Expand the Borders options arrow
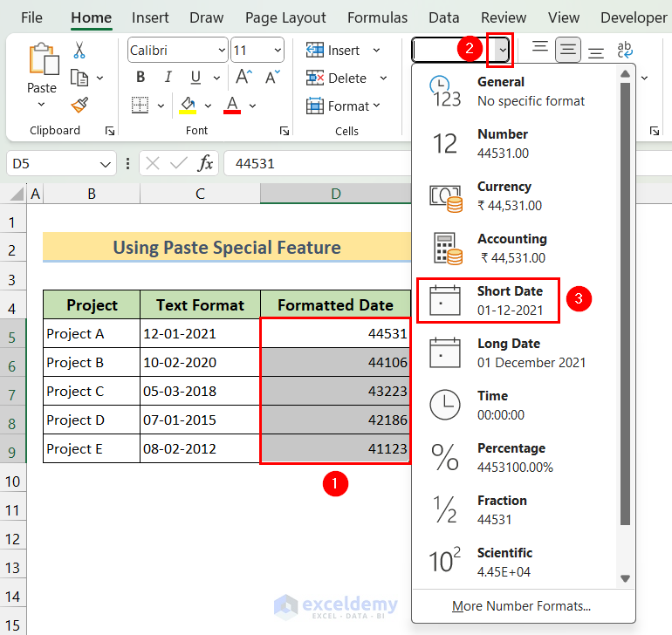Viewport: 672px width, 635px height. (x=161, y=106)
